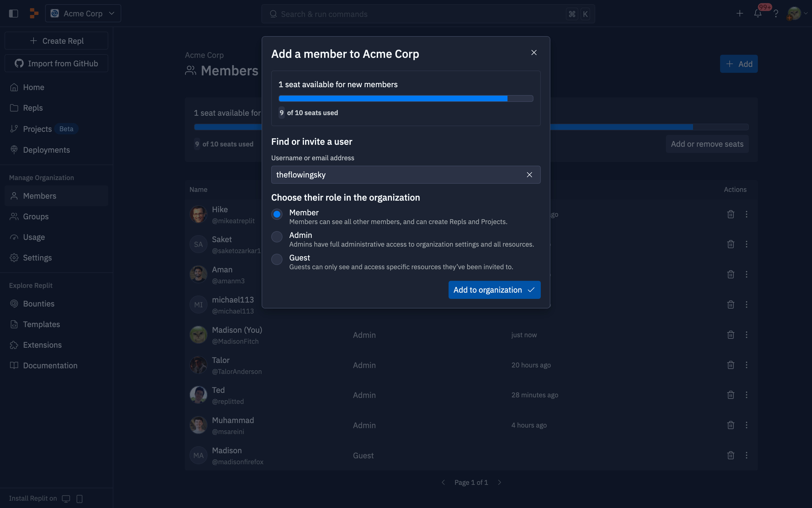Open more actions for @madisonfirefox
812x508 pixels.
pos(747,456)
